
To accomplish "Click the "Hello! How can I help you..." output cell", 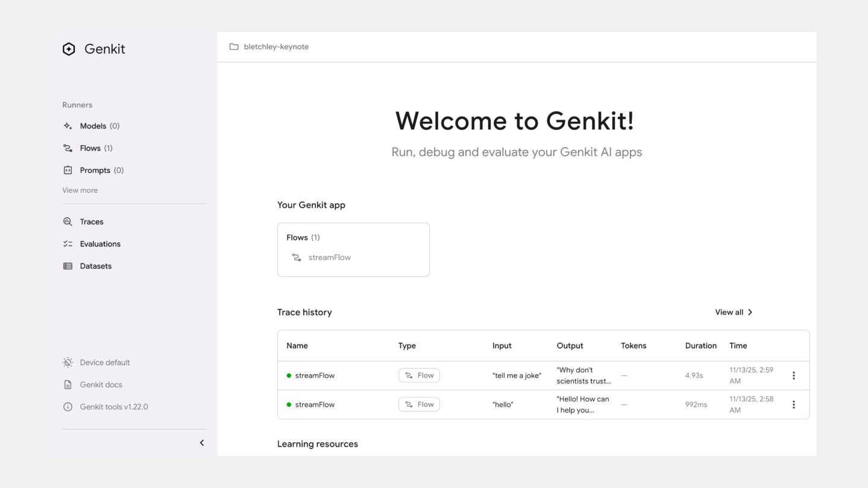I will (x=583, y=405).
